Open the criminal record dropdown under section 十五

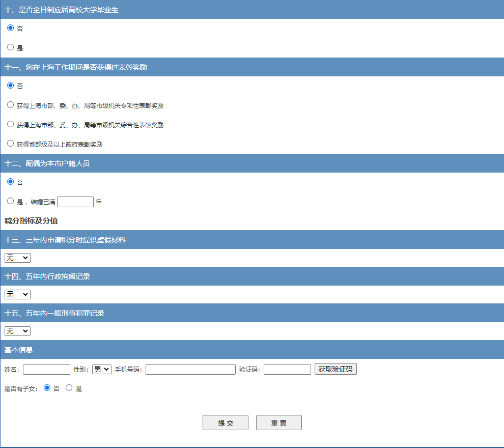click(x=17, y=331)
